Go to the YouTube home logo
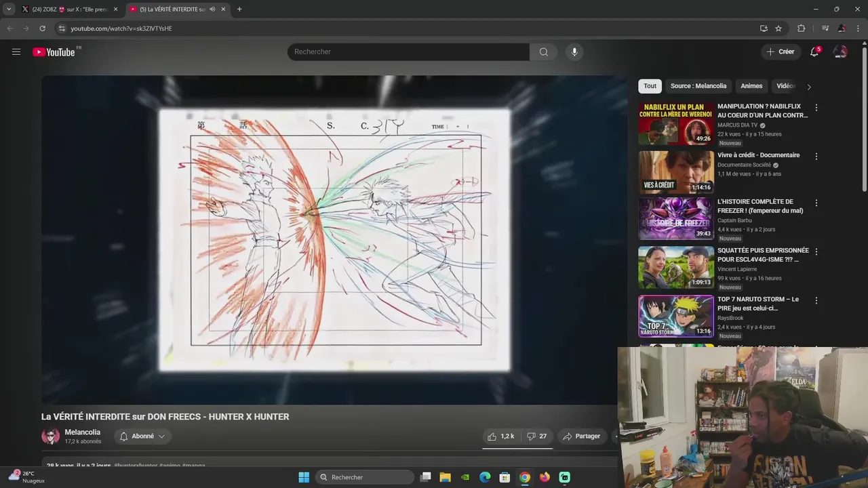Image resolution: width=868 pixels, height=488 pixels. pyautogui.click(x=54, y=52)
